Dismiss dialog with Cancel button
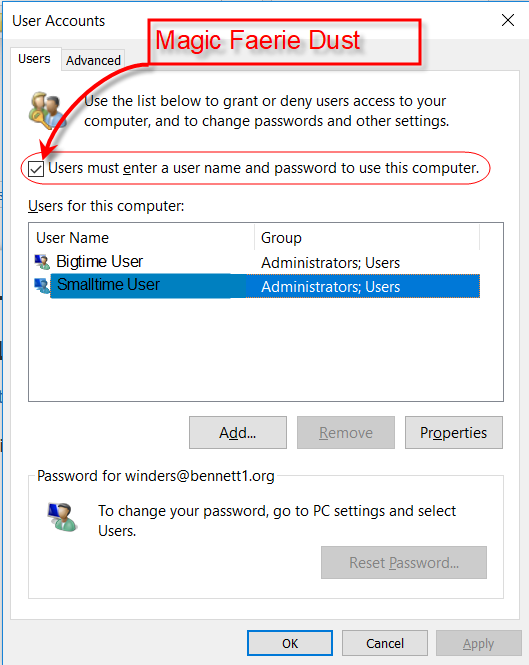 click(385, 643)
